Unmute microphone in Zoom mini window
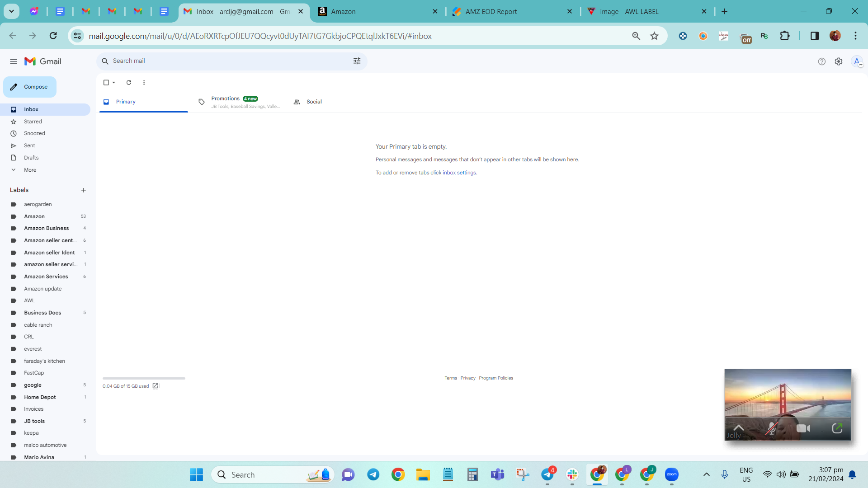Image resolution: width=868 pixels, height=488 pixels. coord(771,428)
